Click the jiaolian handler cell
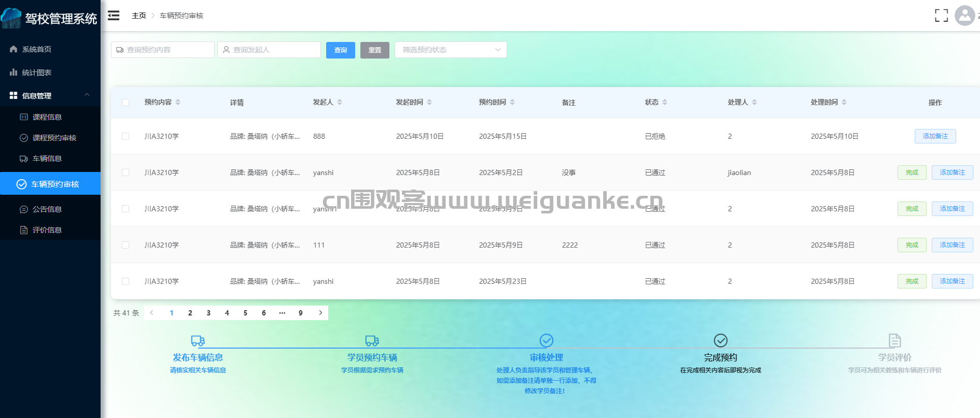980x418 pixels. pos(739,172)
